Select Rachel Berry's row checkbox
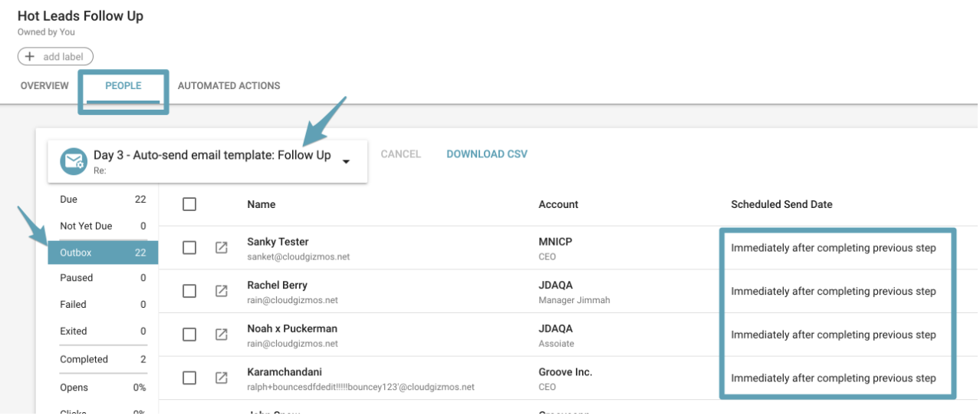The width and height of the screenshot is (980, 416). click(189, 291)
